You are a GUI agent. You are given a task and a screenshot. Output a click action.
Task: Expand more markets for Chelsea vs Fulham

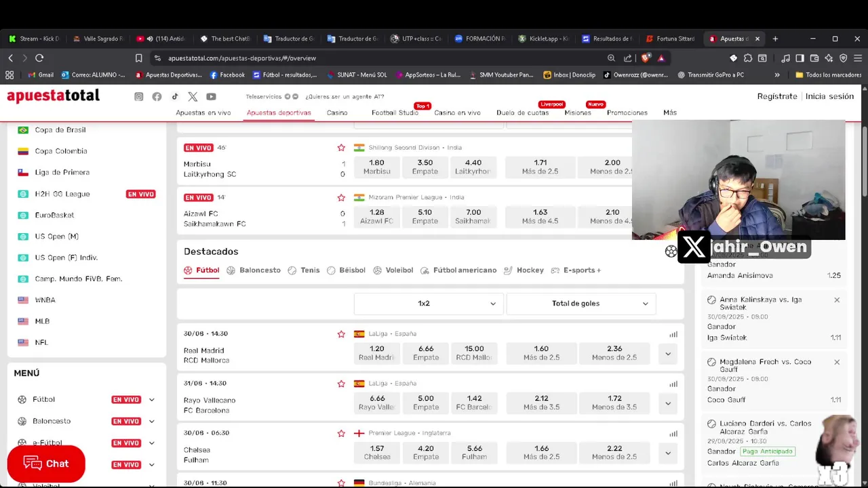pyautogui.click(x=668, y=453)
